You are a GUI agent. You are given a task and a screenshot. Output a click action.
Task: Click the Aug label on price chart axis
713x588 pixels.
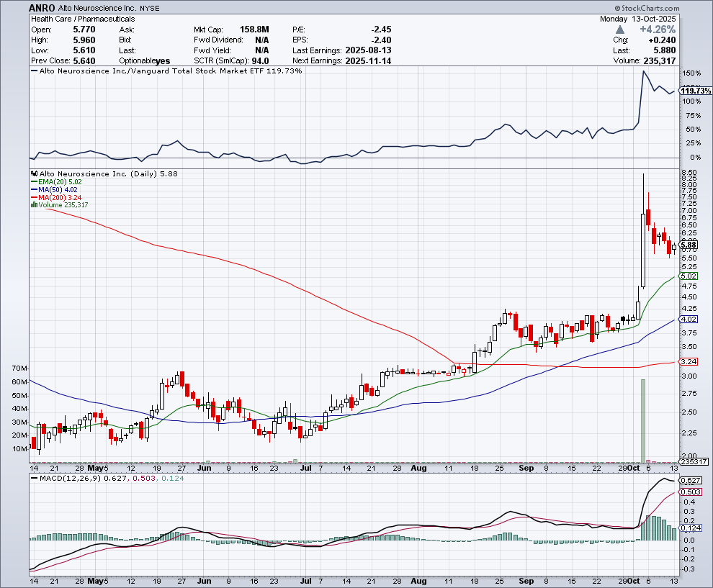click(418, 468)
